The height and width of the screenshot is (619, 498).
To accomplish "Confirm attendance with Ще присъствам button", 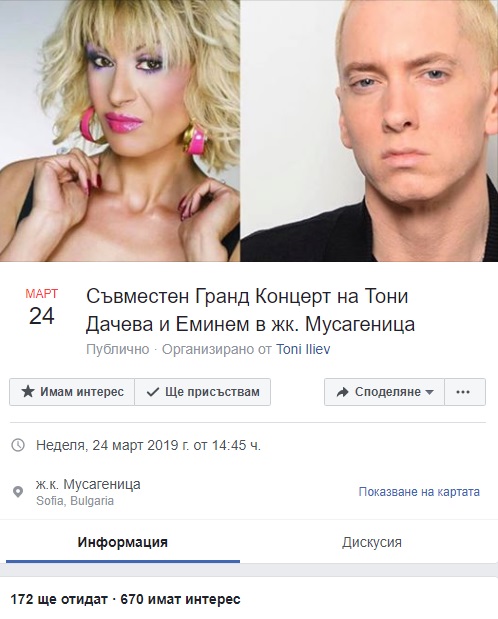I will pyautogui.click(x=203, y=392).
